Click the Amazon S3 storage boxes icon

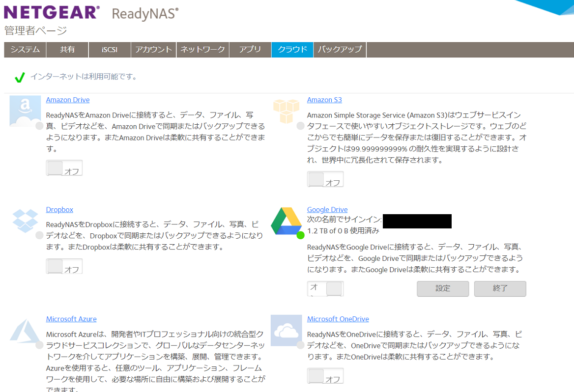tap(286, 111)
